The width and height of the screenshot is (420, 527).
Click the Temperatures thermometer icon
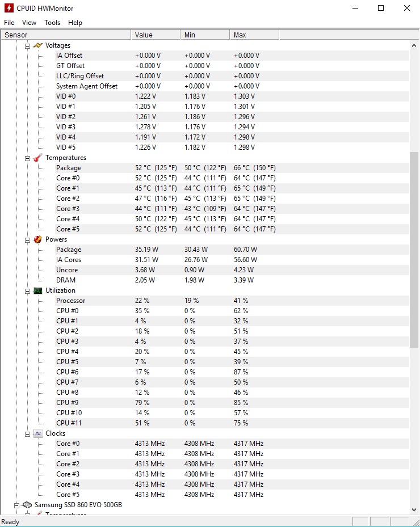[x=38, y=158]
